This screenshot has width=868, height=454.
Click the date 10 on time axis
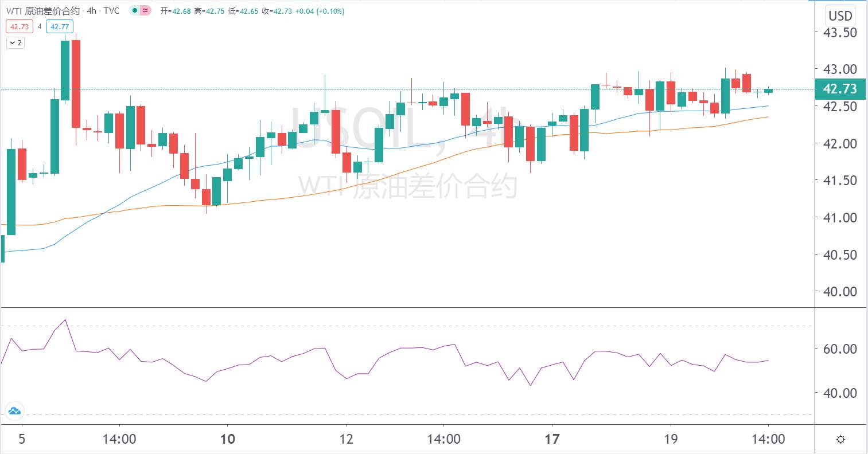click(228, 440)
